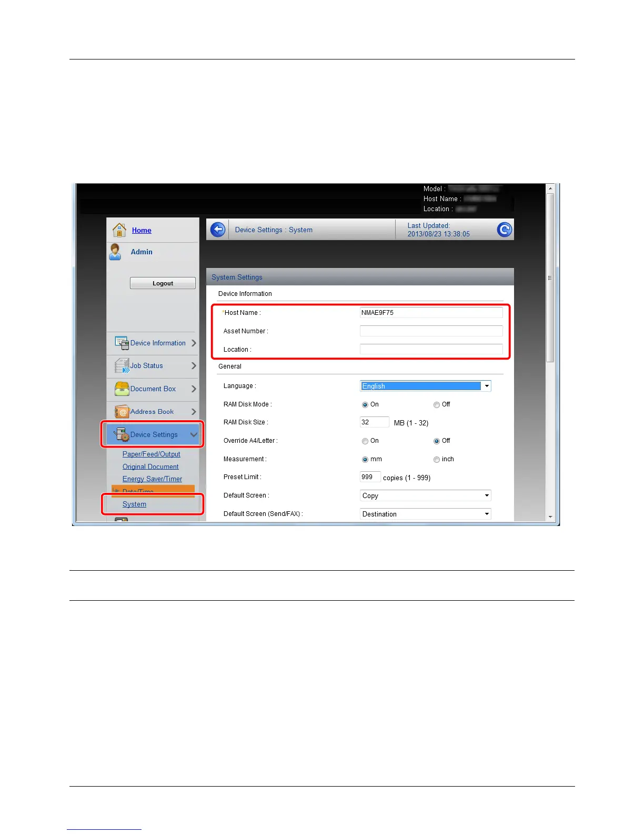Viewport: 644px width, 834px height.
Task: Click the blue back arrow icon
Action: coord(218,230)
